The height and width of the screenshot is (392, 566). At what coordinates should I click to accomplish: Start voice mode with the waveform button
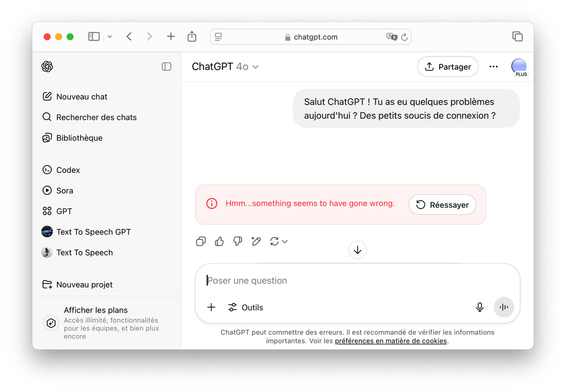(x=504, y=308)
